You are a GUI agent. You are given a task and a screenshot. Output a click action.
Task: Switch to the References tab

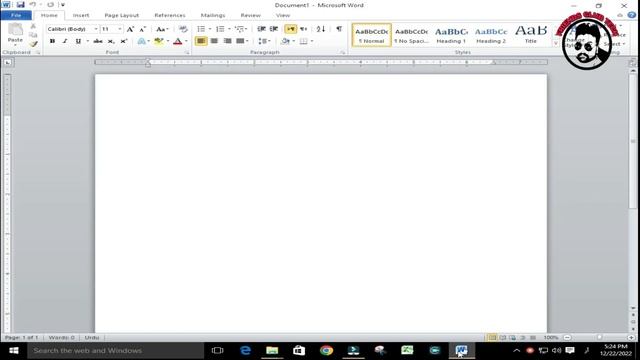pos(170,15)
